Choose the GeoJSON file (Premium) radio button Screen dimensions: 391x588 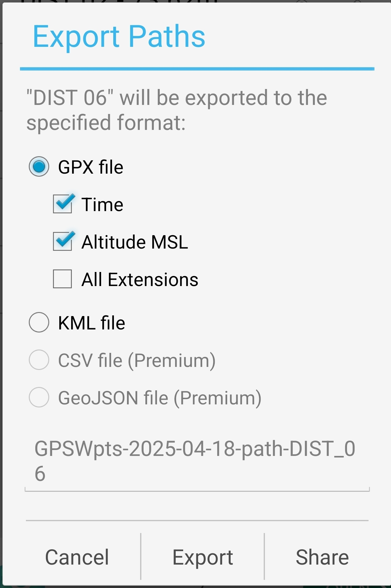tap(39, 398)
